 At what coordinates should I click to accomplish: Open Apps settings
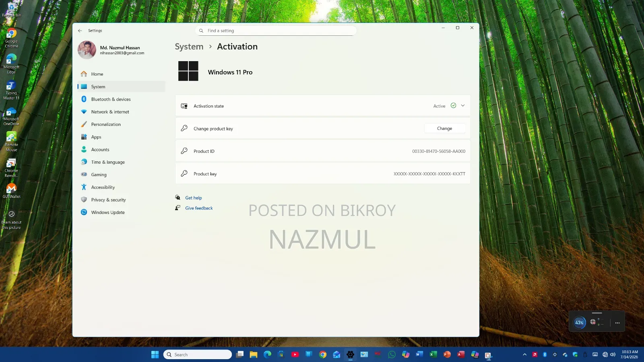(x=121, y=137)
